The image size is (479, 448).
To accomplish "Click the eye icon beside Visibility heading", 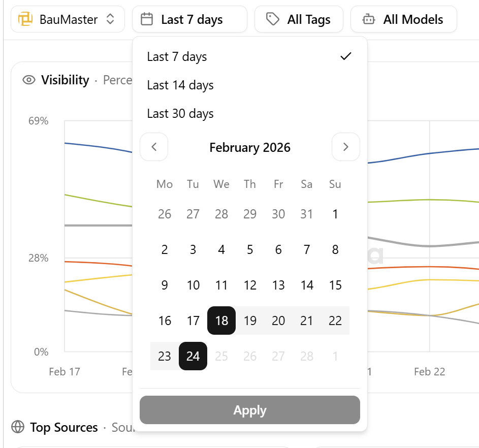I will pyautogui.click(x=28, y=80).
